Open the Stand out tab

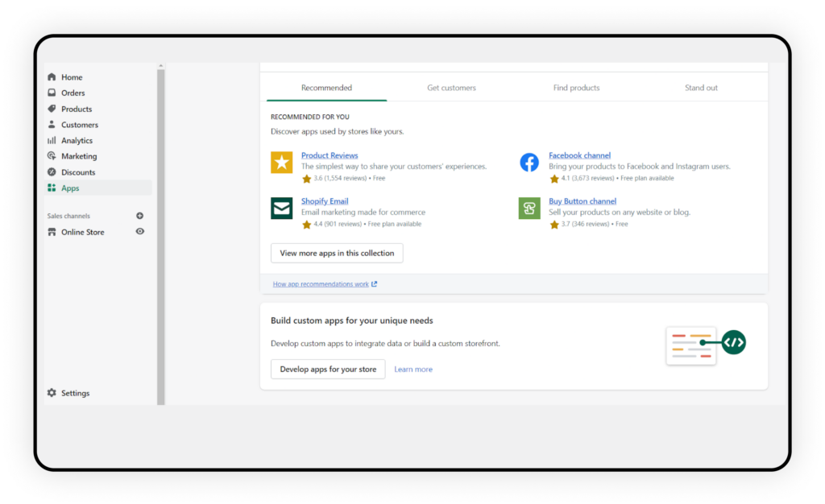(x=701, y=88)
